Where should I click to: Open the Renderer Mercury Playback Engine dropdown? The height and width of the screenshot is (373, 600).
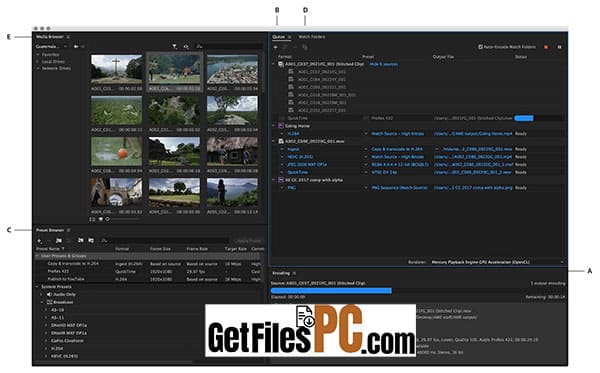click(x=497, y=262)
